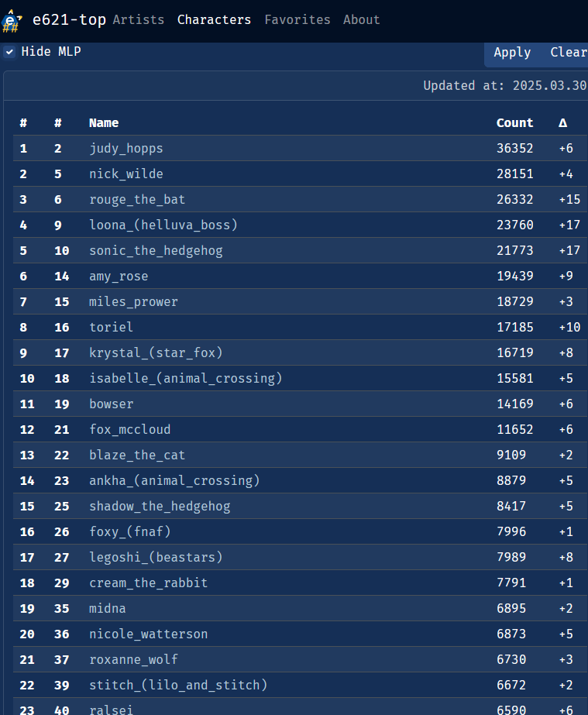
Task: Select shadow_the_hedgehog entry
Action: (160, 506)
